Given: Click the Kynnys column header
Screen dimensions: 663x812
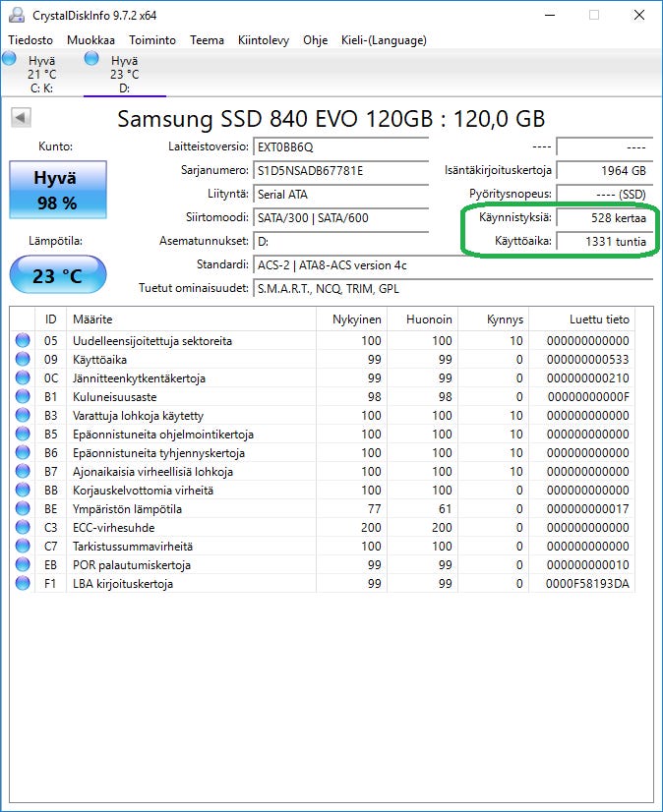Looking at the screenshot, I should pyautogui.click(x=494, y=319).
